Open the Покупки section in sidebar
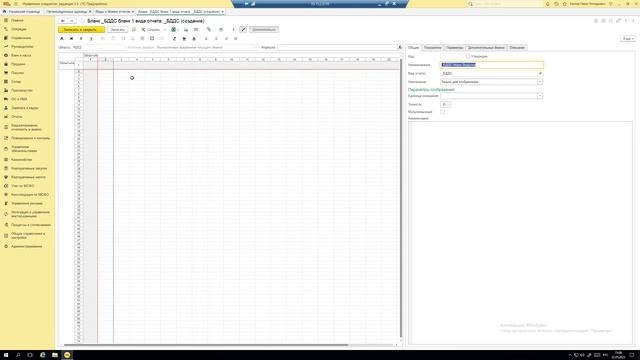Image resolution: width=640 pixels, height=360 pixels. click(x=17, y=73)
